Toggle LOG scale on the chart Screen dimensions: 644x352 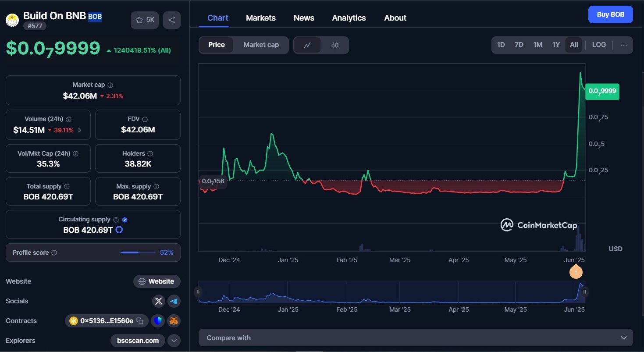[x=599, y=45]
